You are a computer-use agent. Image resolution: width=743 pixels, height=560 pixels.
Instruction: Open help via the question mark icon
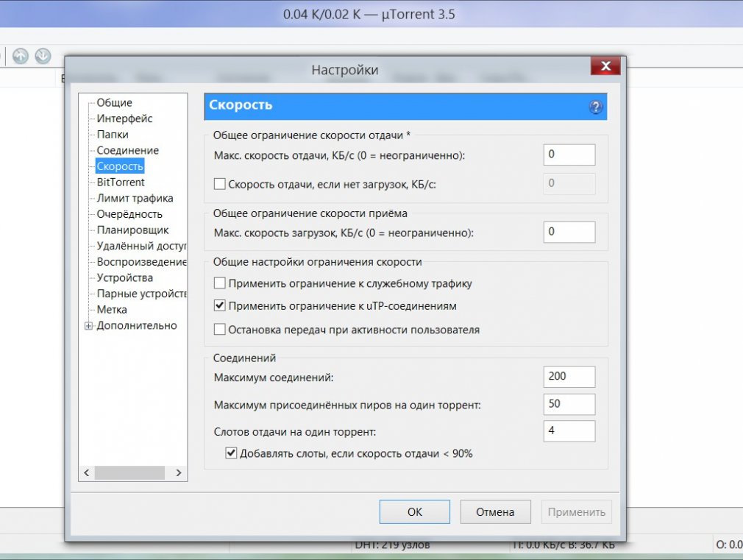pos(596,107)
